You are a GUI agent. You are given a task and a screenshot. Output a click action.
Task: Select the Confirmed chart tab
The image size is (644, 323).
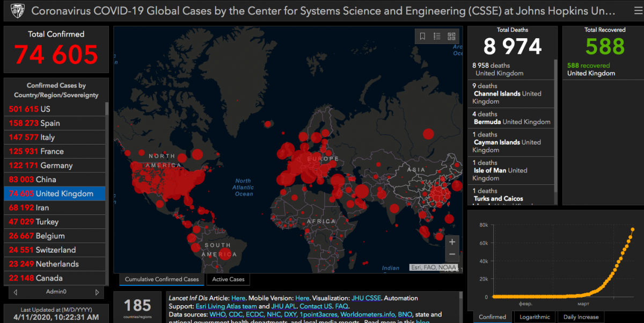pos(492,317)
